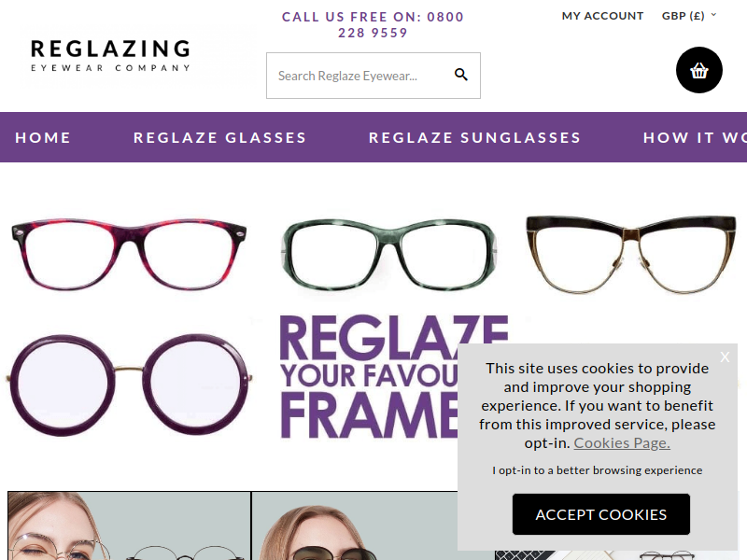747x560 pixels.
Task: Open the My Account link
Action: pyautogui.click(x=602, y=16)
